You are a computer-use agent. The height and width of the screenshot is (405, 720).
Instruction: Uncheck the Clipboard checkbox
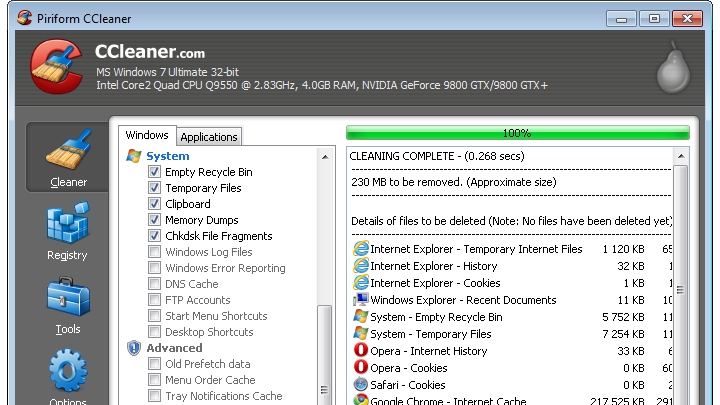click(154, 204)
